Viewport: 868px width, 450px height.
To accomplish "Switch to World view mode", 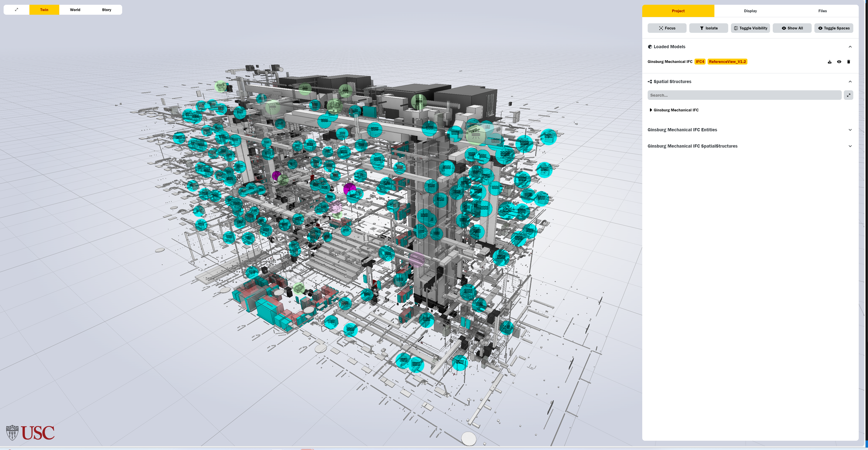I will (75, 10).
